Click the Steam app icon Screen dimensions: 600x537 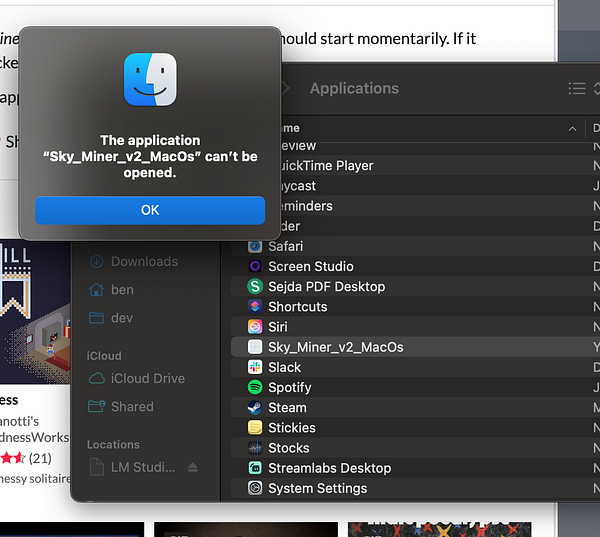point(255,408)
